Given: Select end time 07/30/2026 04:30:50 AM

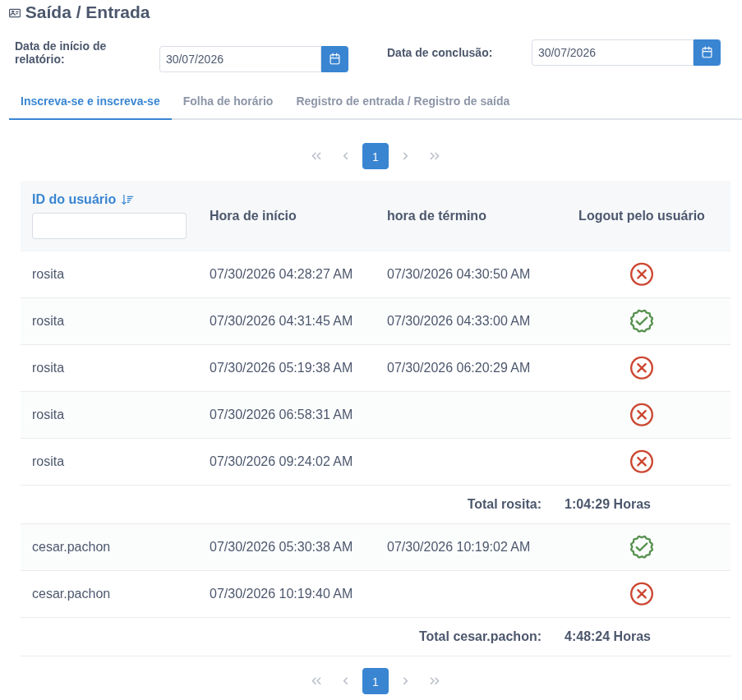Looking at the screenshot, I should (458, 274).
